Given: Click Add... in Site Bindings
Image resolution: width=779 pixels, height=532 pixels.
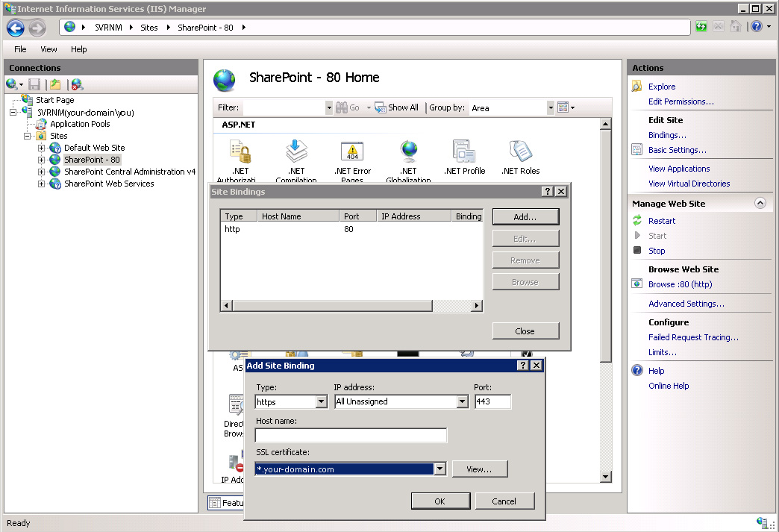Looking at the screenshot, I should (525, 217).
